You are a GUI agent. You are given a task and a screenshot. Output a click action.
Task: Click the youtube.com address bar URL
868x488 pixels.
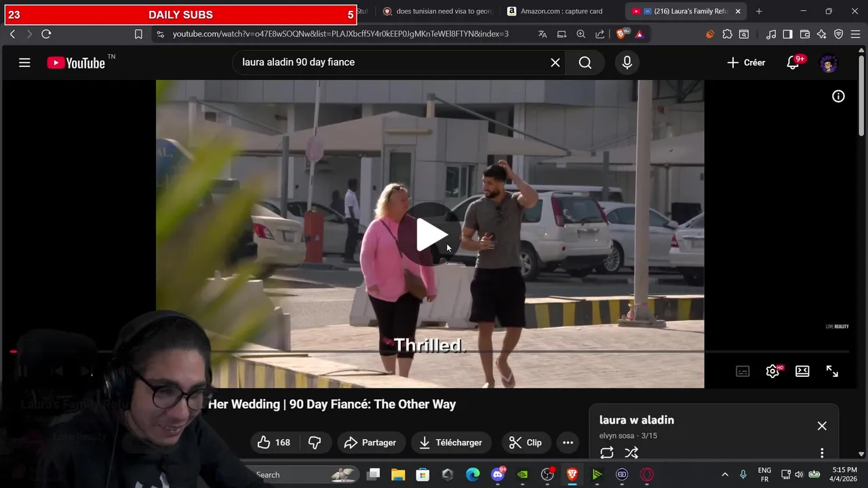340,34
